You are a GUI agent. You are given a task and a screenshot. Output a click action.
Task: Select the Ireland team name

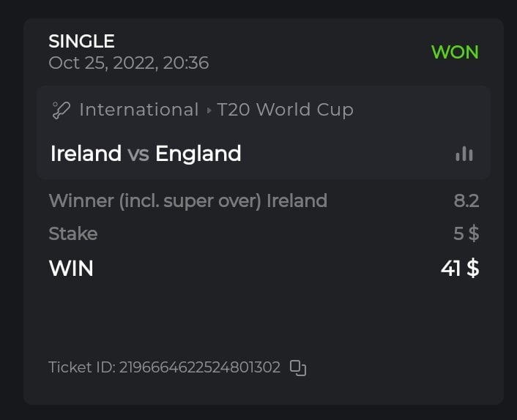click(x=86, y=154)
